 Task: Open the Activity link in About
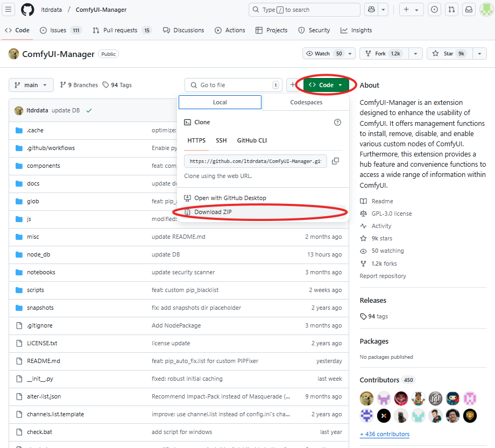[376, 226]
